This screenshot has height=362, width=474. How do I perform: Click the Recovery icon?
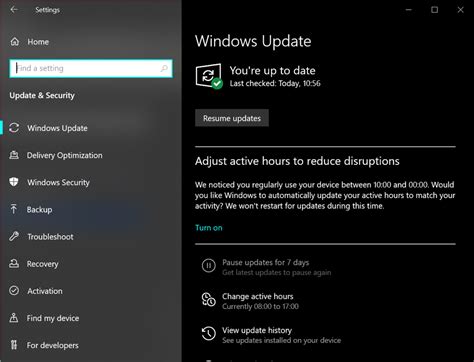[x=14, y=263]
